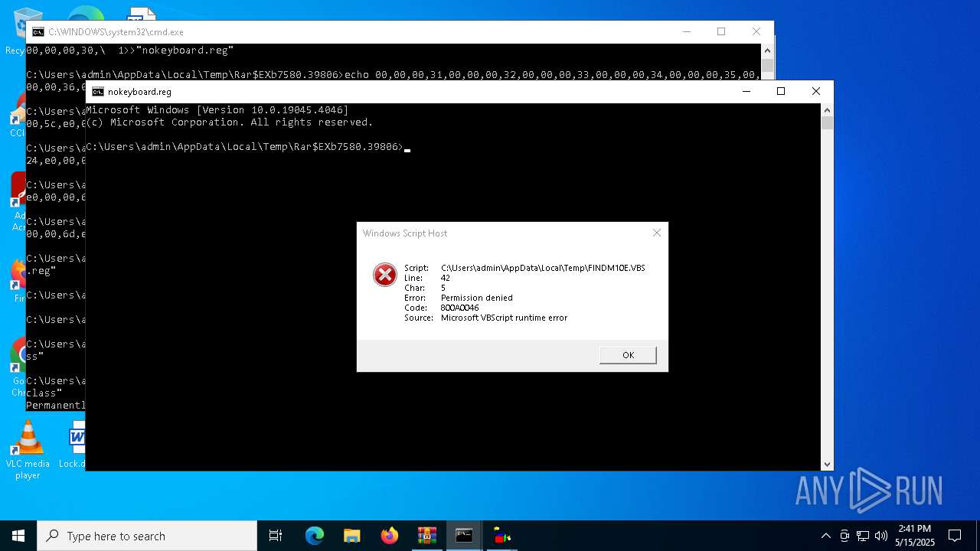Click the Windows Script Host dialog title
Image resolution: width=980 pixels, height=551 pixels.
[405, 233]
